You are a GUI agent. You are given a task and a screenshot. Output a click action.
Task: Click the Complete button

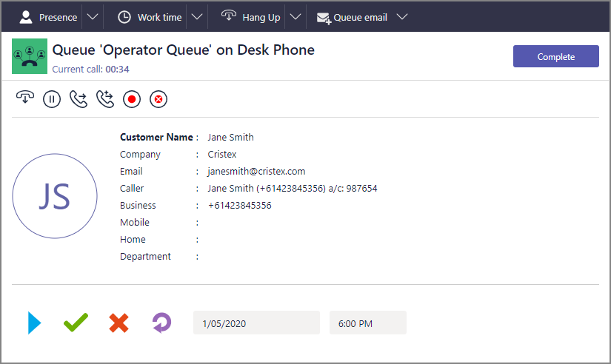click(555, 56)
